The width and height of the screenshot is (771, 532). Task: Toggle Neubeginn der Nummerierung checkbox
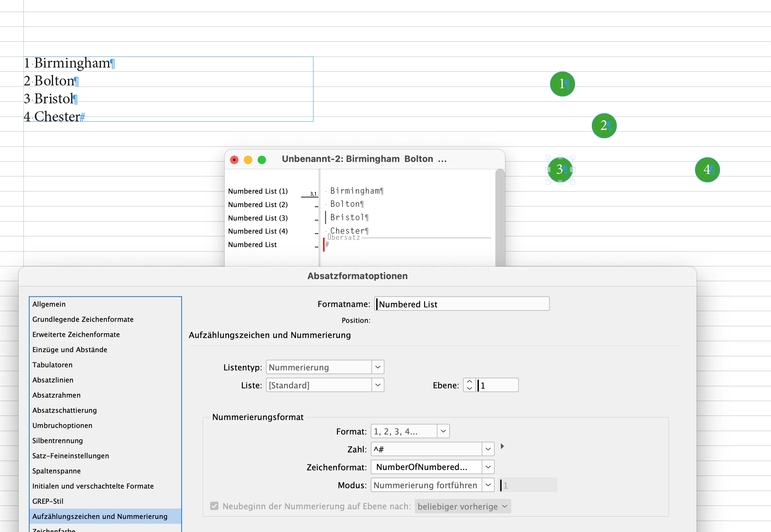click(214, 506)
